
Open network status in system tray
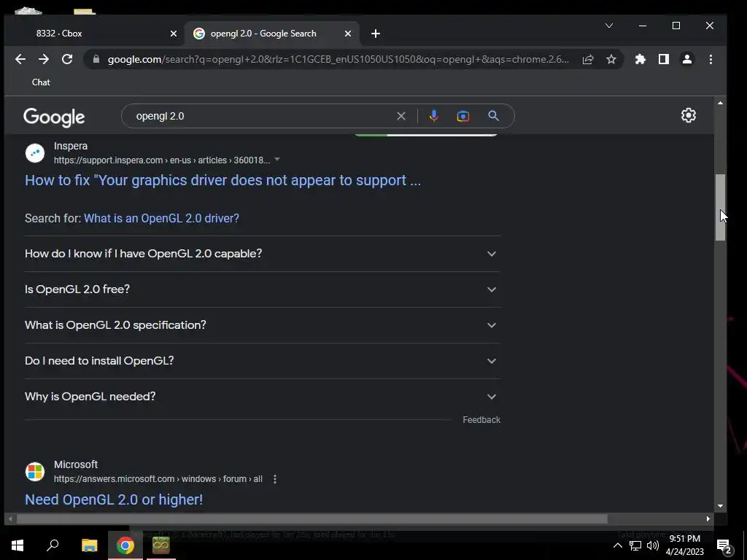tap(635, 545)
